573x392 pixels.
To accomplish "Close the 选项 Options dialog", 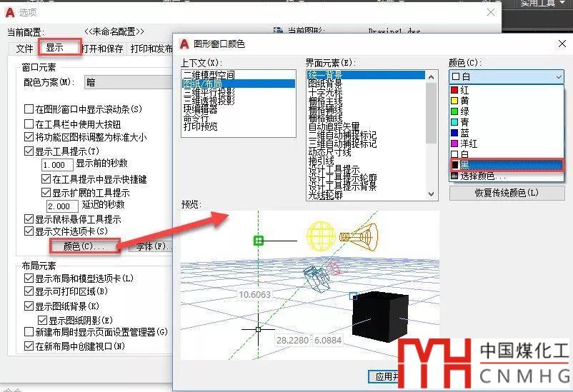I will click(x=491, y=12).
